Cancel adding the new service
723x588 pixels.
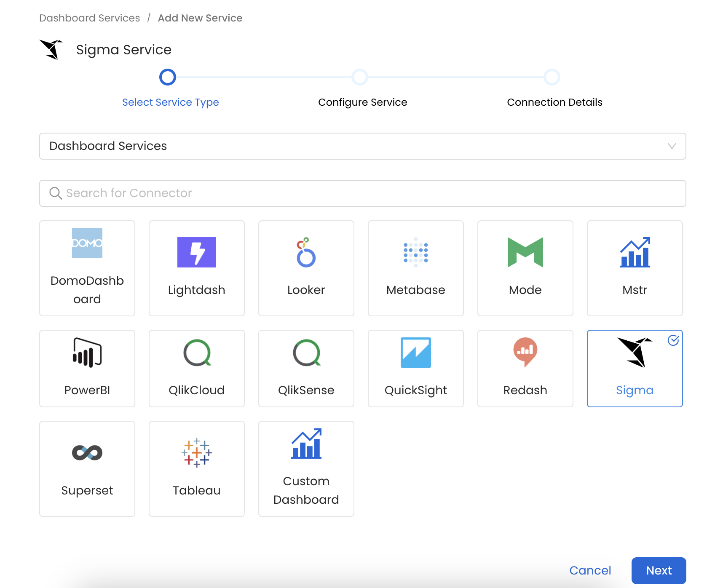[x=590, y=570]
